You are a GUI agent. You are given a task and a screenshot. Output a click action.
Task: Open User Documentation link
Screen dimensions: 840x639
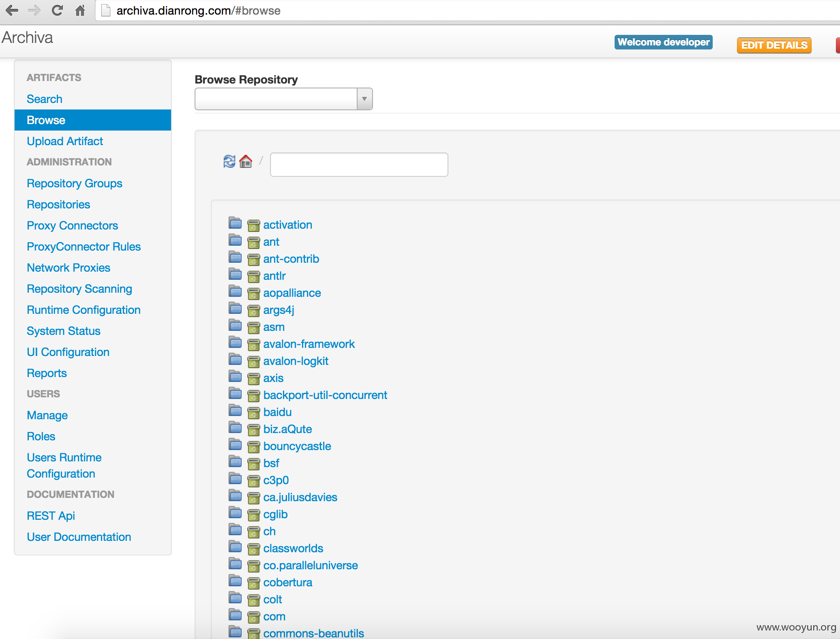click(x=79, y=537)
